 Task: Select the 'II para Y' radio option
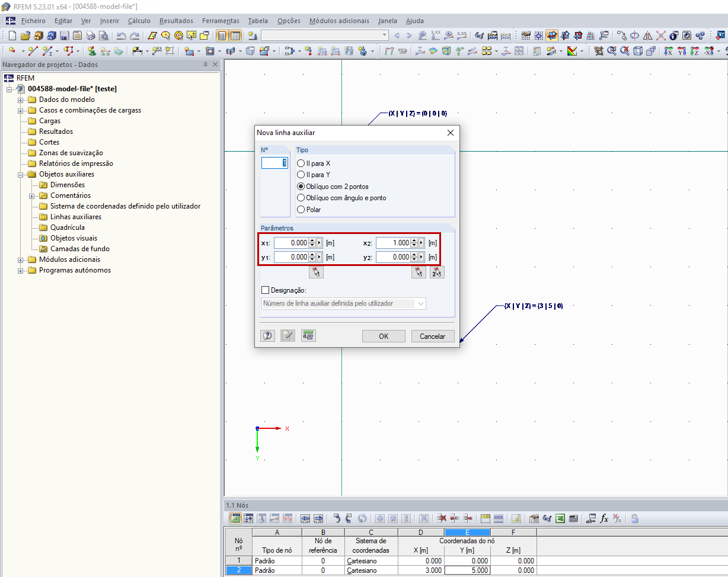coord(301,175)
